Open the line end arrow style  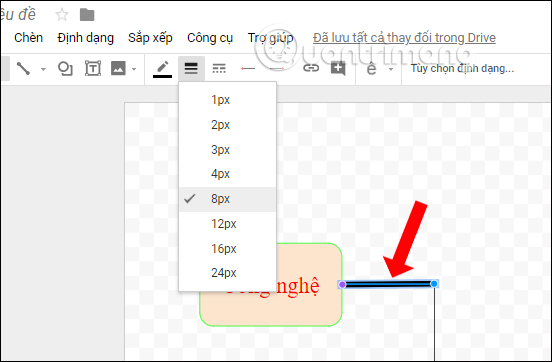coord(277,68)
